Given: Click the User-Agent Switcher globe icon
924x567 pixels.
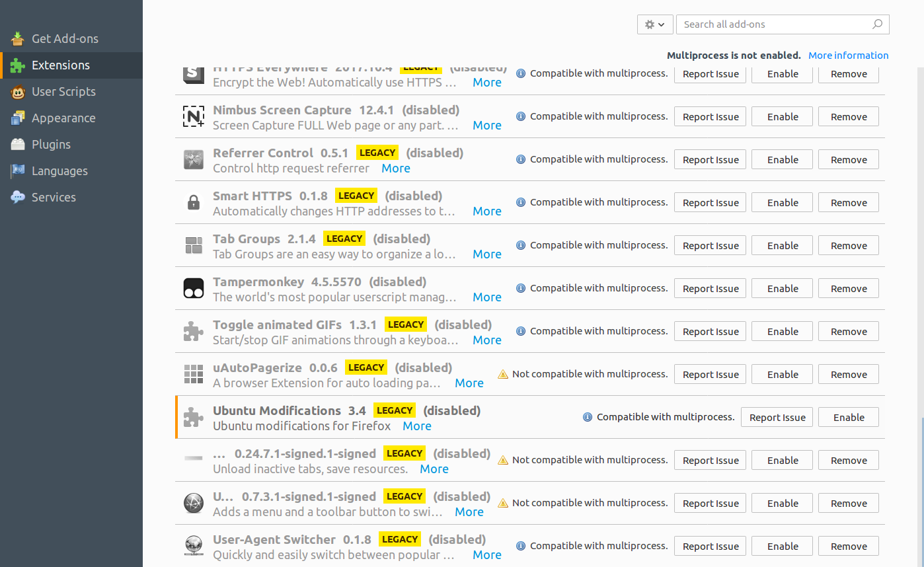Looking at the screenshot, I should point(194,547).
